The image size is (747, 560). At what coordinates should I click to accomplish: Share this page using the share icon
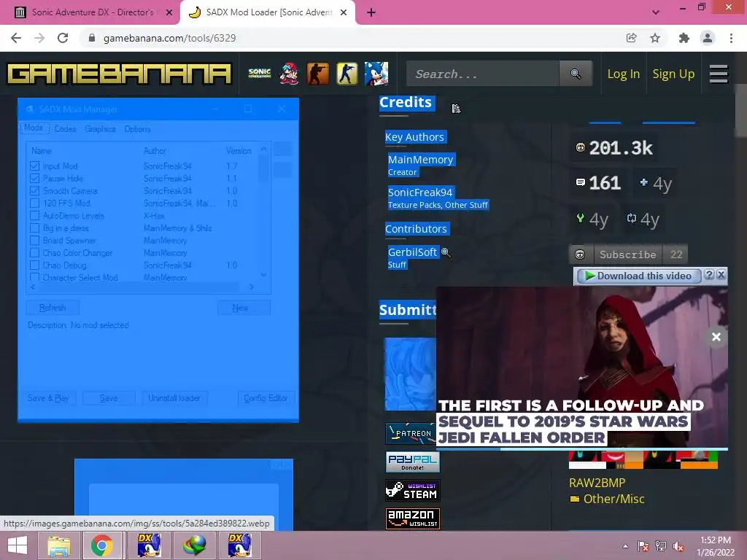632,38
